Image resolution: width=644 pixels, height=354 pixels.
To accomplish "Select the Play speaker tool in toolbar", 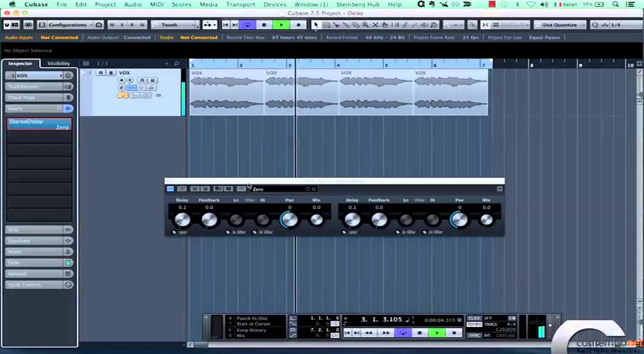I will click(x=425, y=25).
